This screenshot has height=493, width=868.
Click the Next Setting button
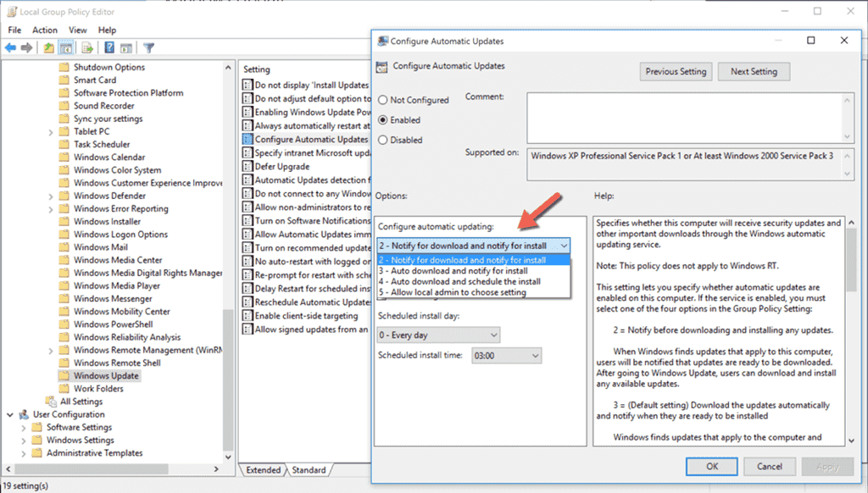(x=754, y=71)
